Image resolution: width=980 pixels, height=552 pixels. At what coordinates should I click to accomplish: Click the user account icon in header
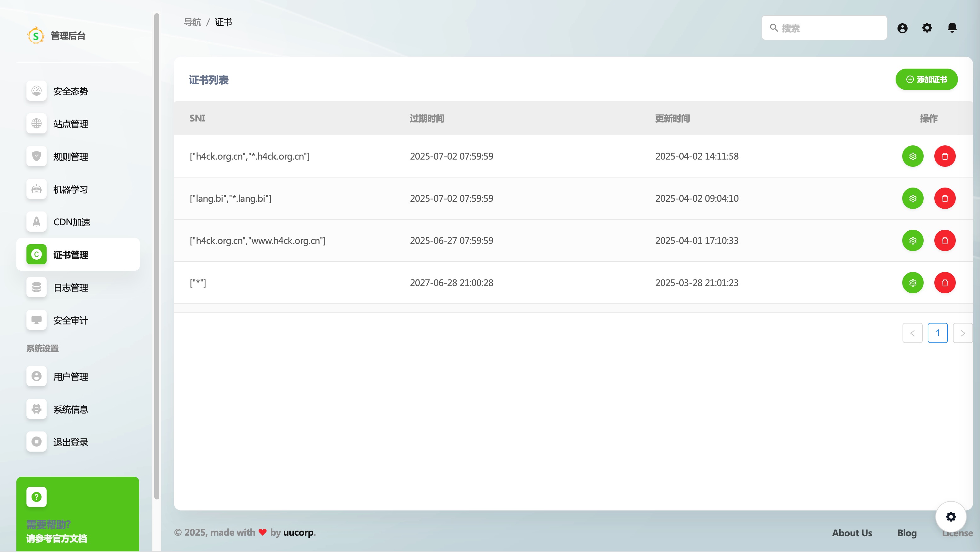[902, 28]
